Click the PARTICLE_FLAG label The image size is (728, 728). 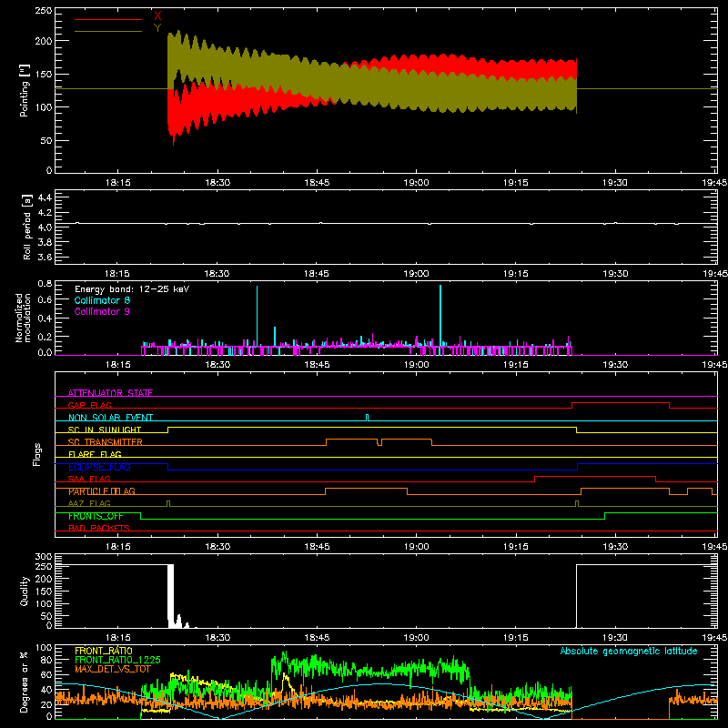pos(102,490)
